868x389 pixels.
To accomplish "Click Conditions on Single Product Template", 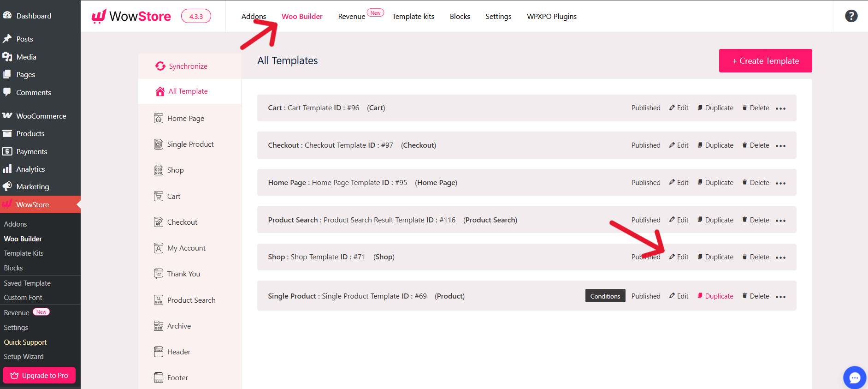I will pos(605,296).
